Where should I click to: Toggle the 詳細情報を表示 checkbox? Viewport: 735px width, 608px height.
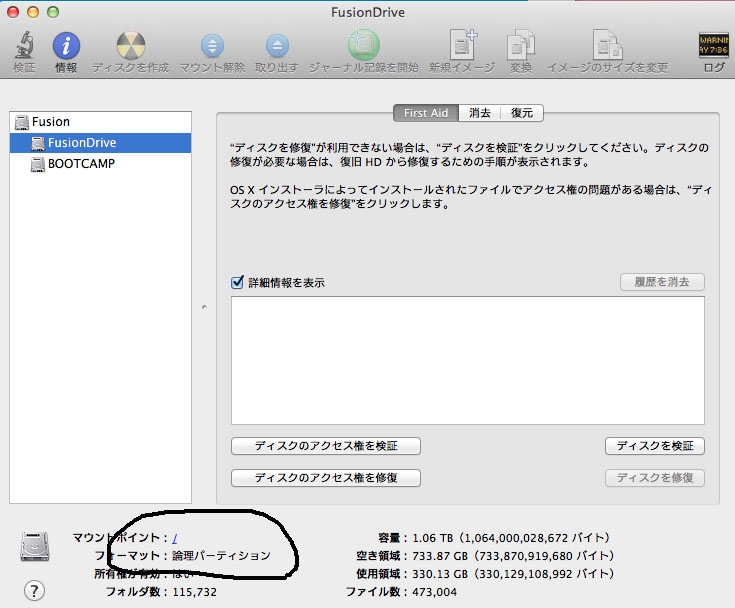[237, 282]
